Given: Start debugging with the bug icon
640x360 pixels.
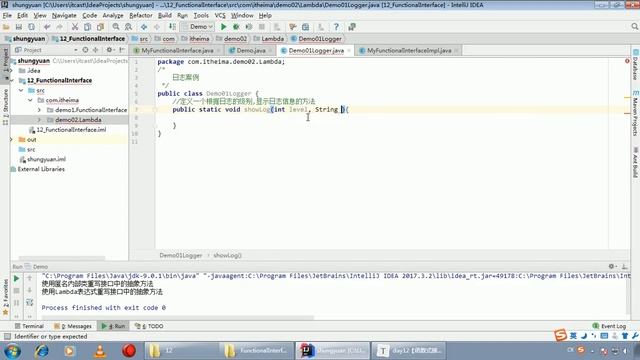Looking at the screenshot, I should pyautogui.click(x=236, y=27).
